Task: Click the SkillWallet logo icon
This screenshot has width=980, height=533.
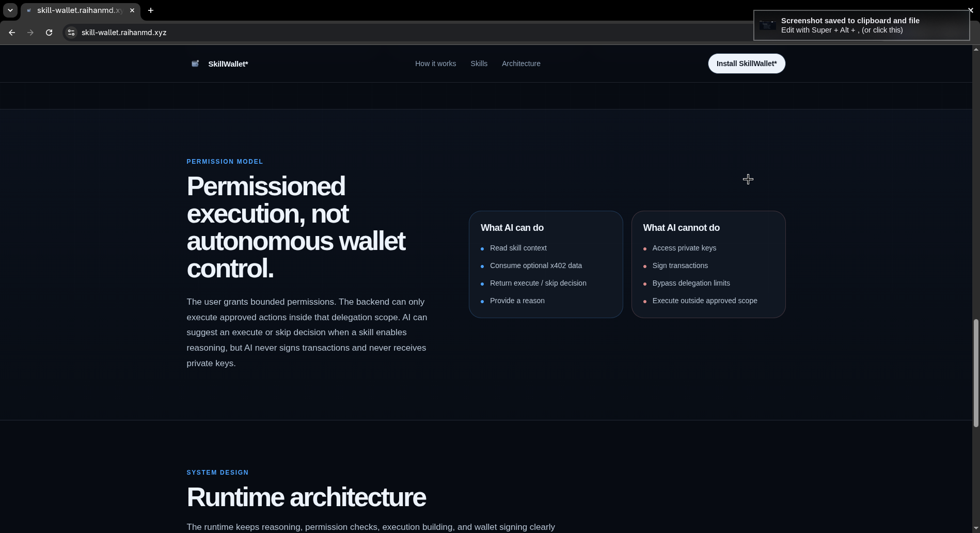Action: pos(195,64)
